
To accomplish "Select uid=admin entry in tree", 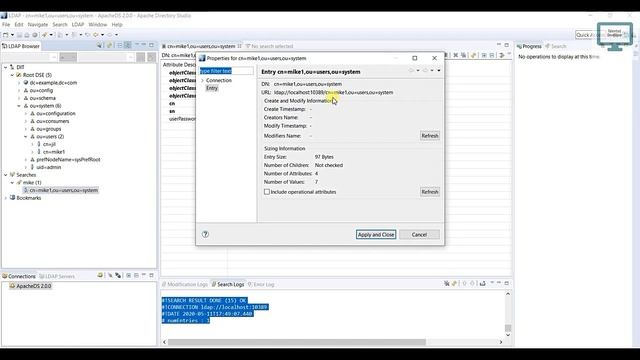I will [49, 167].
